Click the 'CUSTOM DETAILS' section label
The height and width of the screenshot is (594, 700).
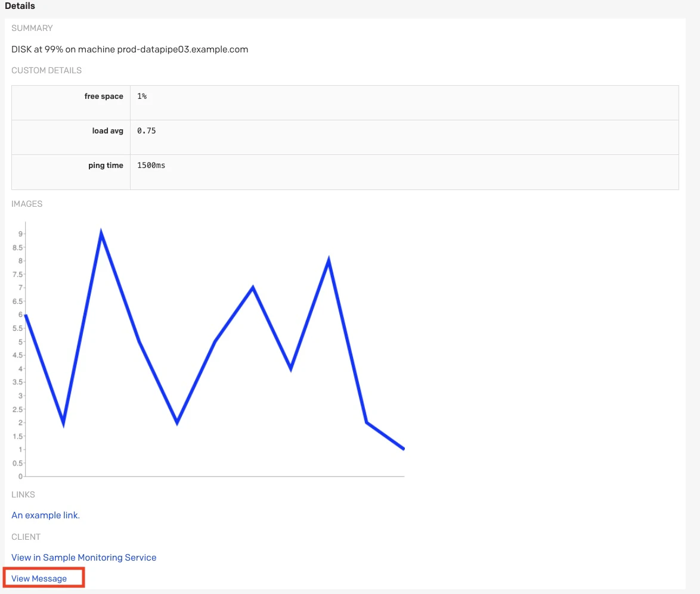point(47,70)
